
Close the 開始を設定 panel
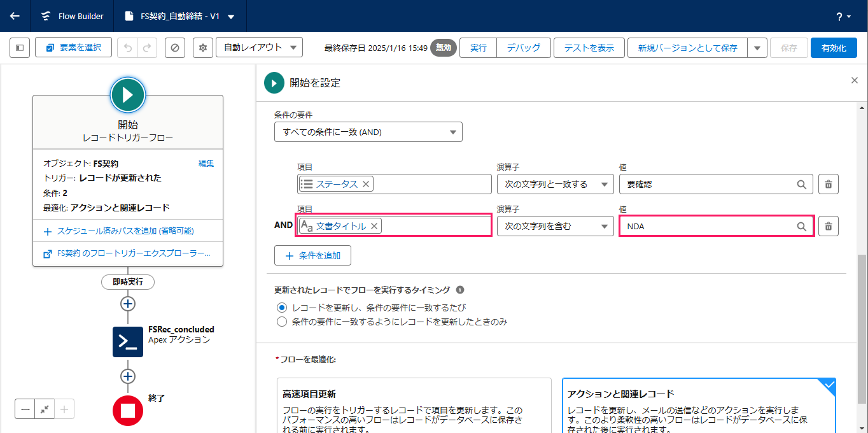coord(855,80)
